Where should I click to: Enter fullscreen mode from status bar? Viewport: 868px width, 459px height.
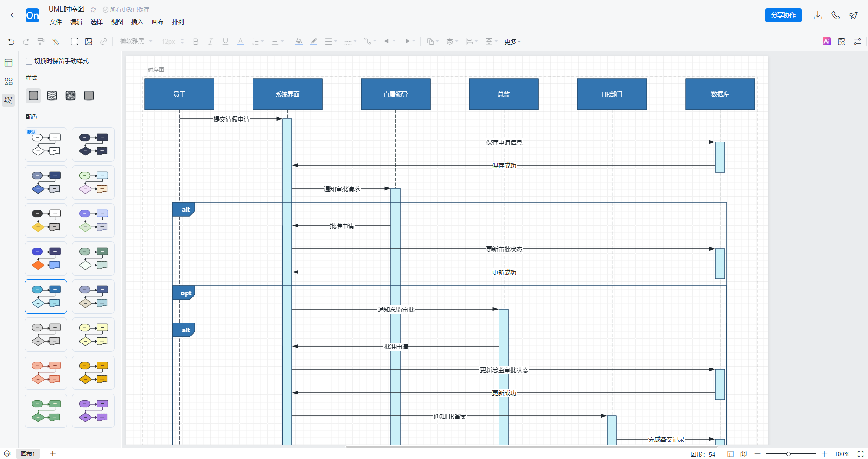pos(860,454)
